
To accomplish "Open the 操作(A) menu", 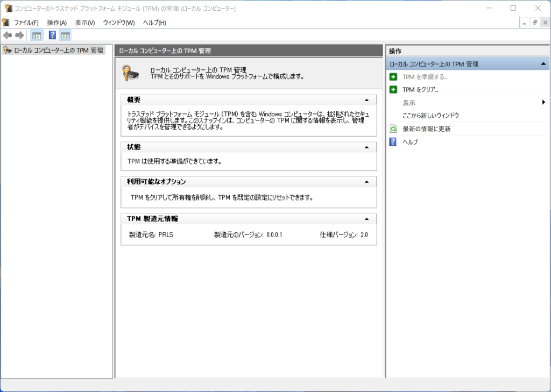I will 56,23.
